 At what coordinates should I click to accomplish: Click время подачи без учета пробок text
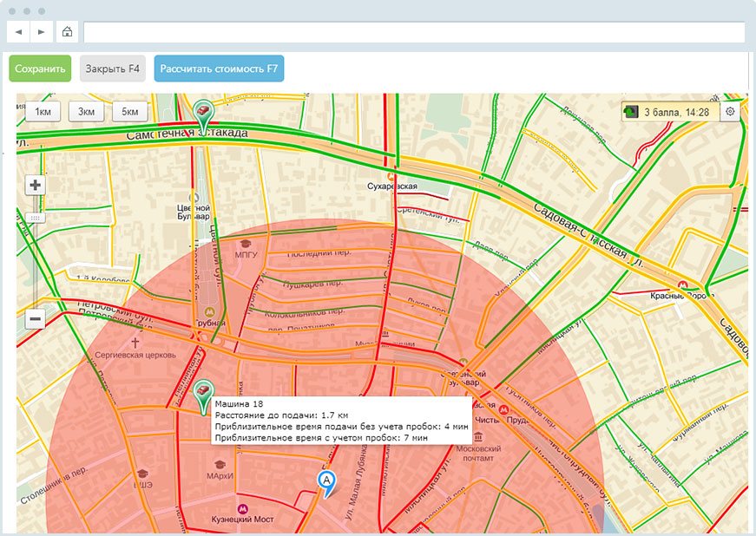341,427
